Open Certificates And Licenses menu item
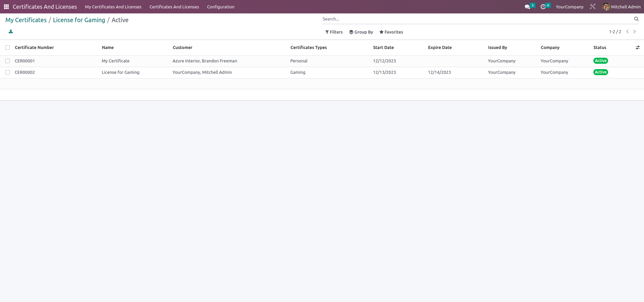 tap(174, 7)
